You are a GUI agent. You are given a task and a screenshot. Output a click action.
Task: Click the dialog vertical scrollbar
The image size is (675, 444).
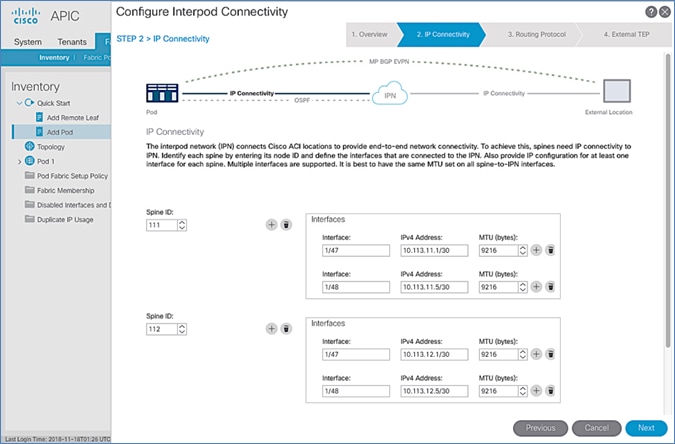click(668, 200)
